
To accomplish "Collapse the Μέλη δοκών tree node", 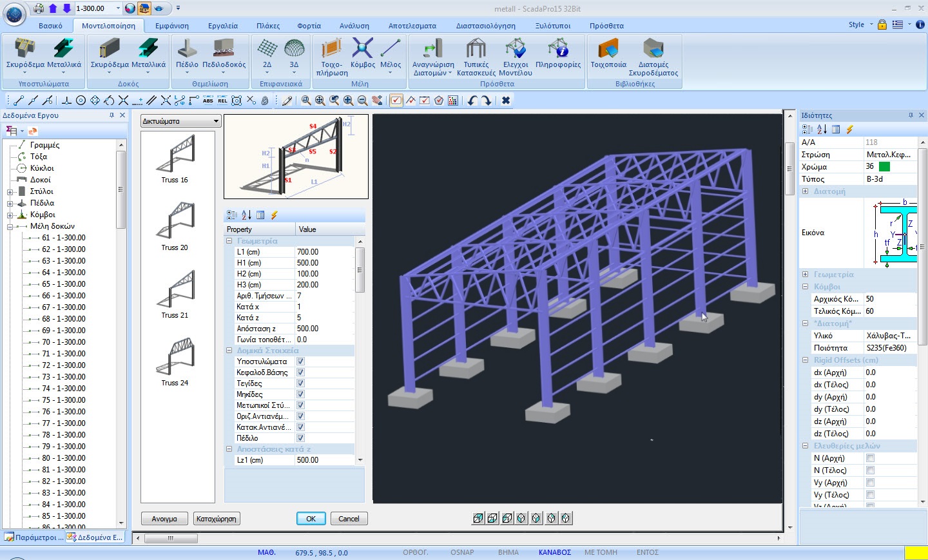I will click(x=10, y=227).
